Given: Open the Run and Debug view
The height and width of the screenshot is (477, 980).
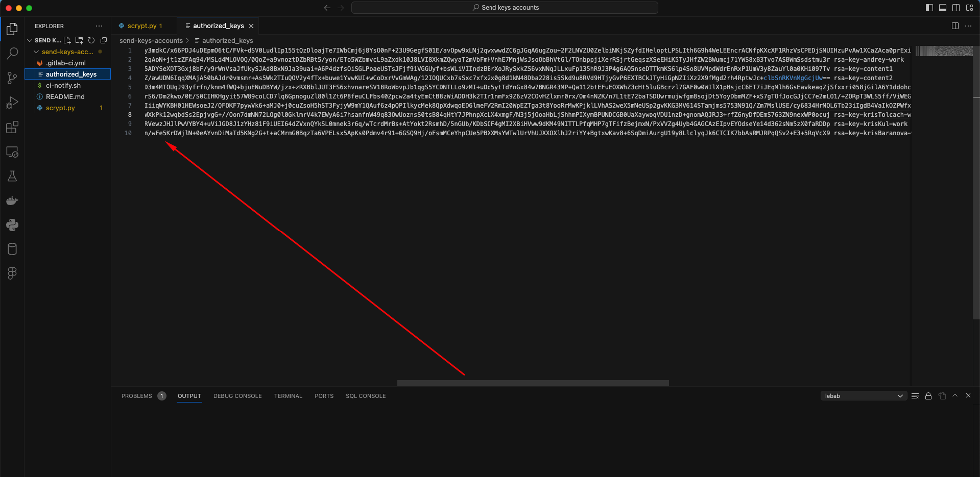Looking at the screenshot, I should 12,103.
